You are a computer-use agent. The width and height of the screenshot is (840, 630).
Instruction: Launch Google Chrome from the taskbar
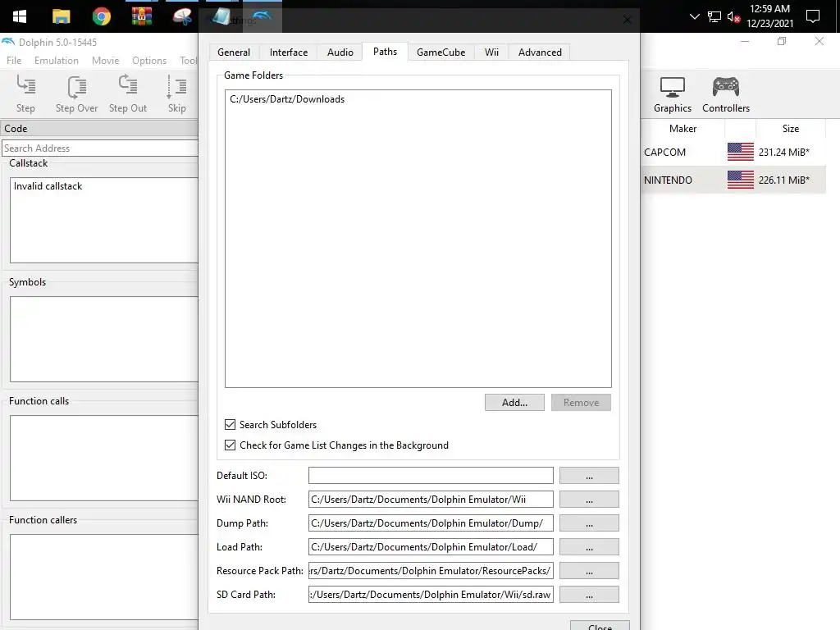click(x=101, y=16)
